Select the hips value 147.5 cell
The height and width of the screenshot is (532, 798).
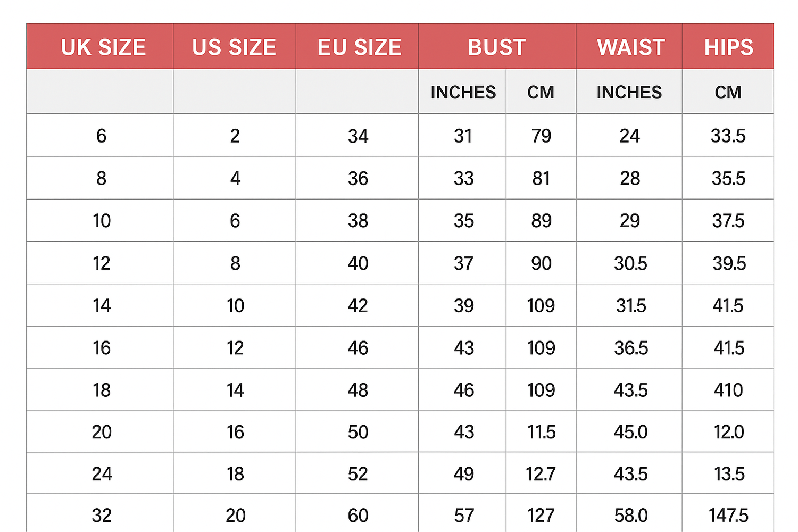(x=728, y=515)
